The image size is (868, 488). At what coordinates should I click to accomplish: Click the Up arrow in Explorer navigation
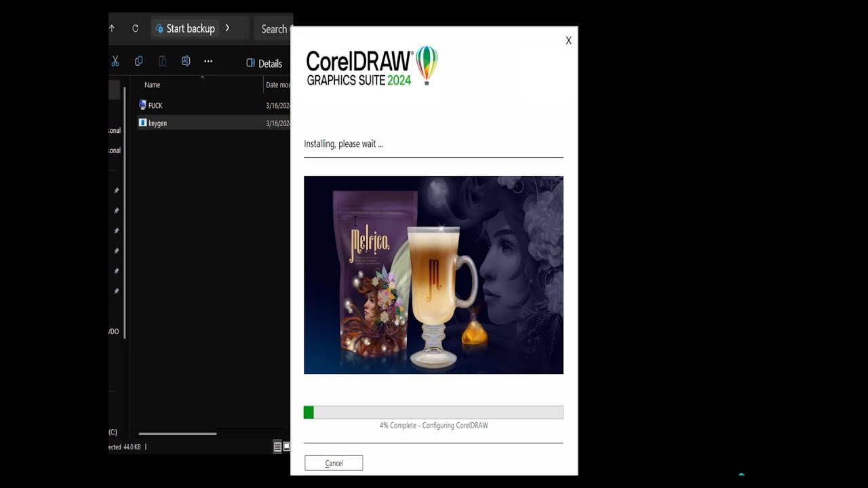coord(112,28)
